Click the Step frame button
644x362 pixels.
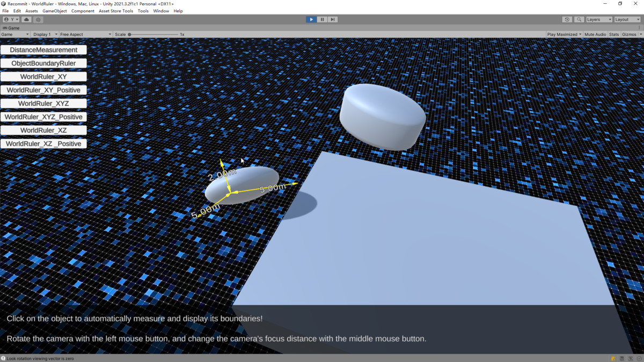click(x=333, y=19)
